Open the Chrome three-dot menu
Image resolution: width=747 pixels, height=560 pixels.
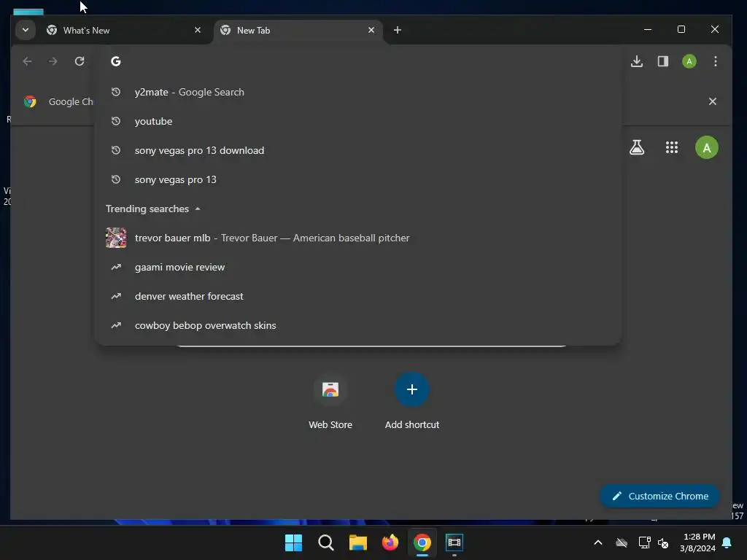click(x=715, y=61)
